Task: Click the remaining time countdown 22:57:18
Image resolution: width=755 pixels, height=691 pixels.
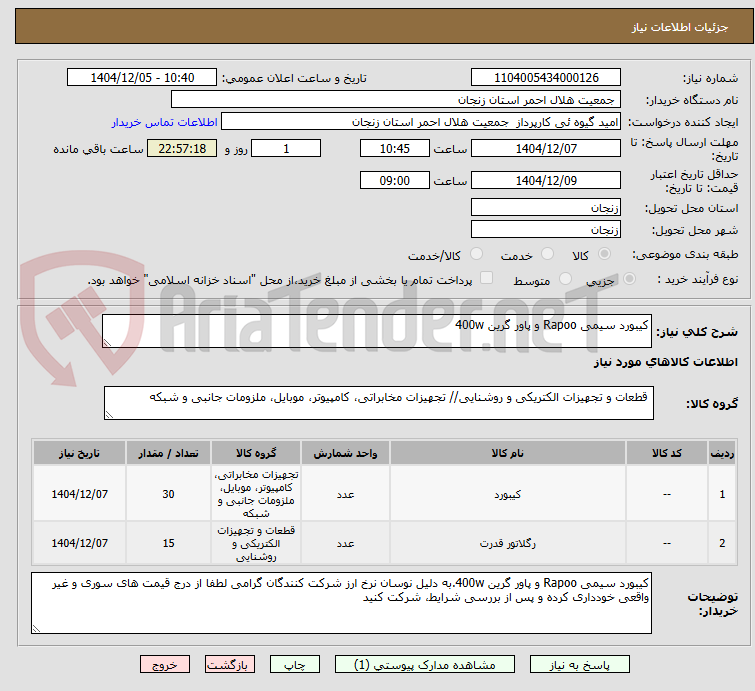Action: pos(182,148)
